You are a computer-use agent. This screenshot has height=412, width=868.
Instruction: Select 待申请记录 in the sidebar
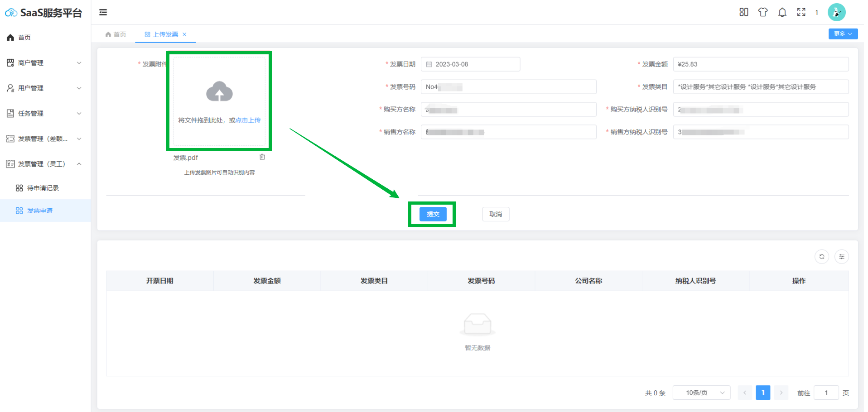pyautogui.click(x=43, y=188)
